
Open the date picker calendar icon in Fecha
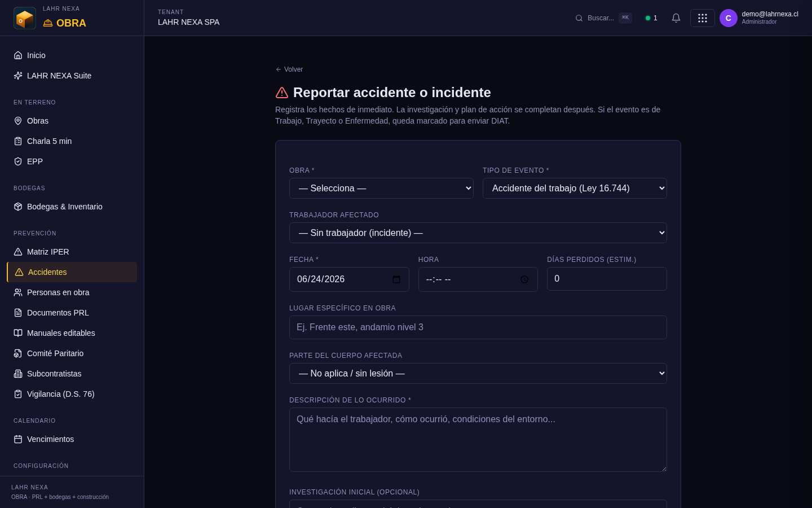tap(396, 279)
